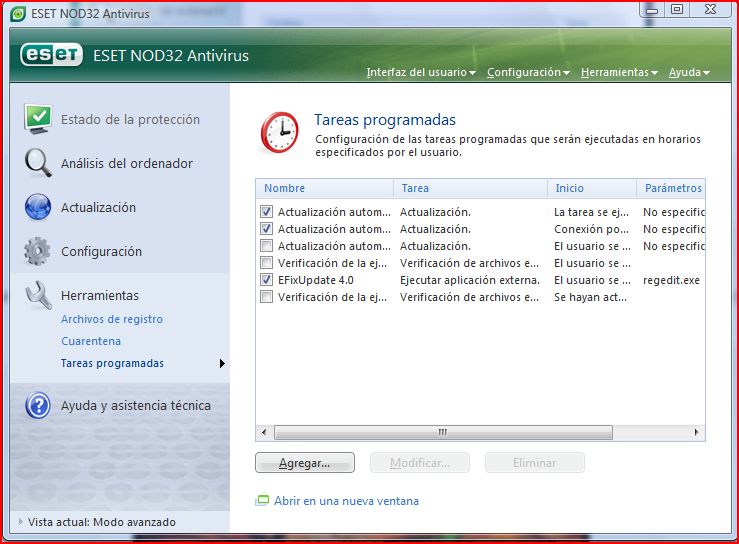Open the Actualización section in sidebar
Image resolution: width=739 pixels, height=544 pixels.
(x=98, y=207)
